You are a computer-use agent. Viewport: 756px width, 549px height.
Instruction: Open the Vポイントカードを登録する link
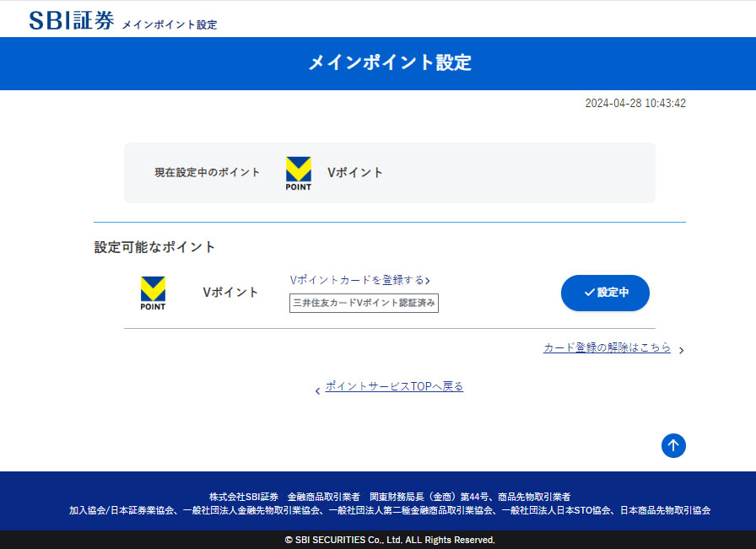pyautogui.click(x=357, y=280)
